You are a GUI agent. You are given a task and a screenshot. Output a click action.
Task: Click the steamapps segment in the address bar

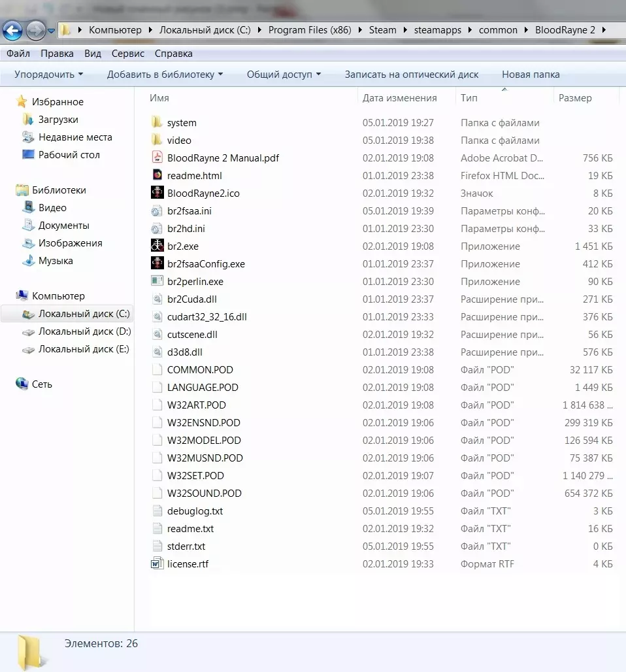[x=437, y=30]
